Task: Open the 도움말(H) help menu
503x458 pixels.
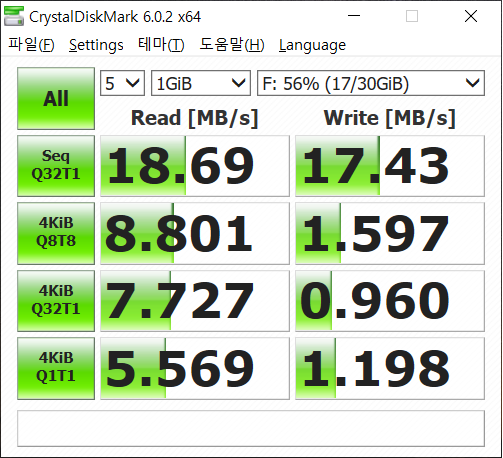Action: pyautogui.click(x=232, y=45)
